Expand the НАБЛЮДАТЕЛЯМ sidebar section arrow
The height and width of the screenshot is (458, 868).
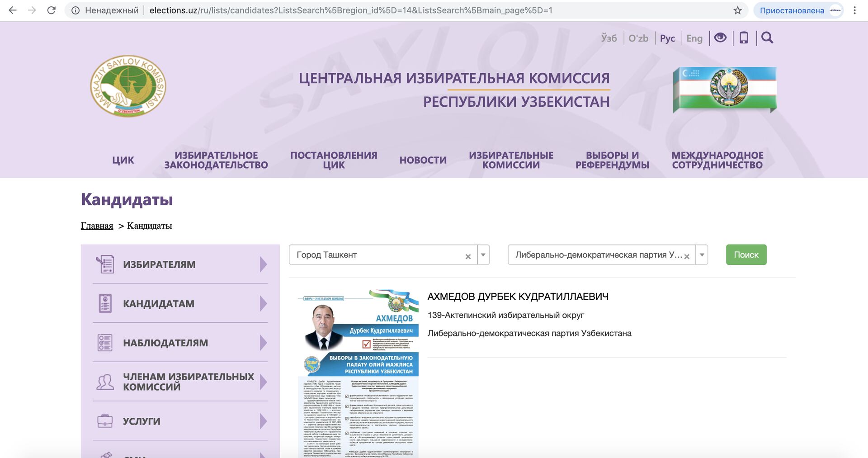point(264,343)
